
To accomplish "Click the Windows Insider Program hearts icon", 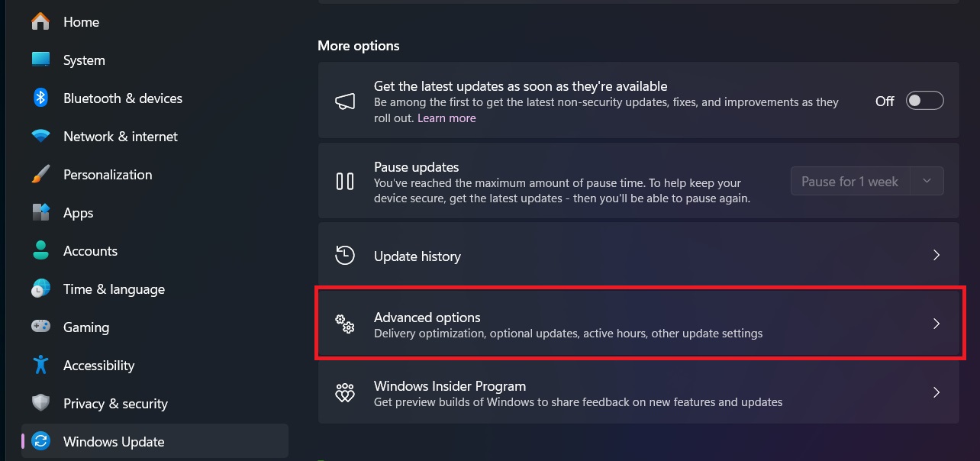I will pos(345,393).
